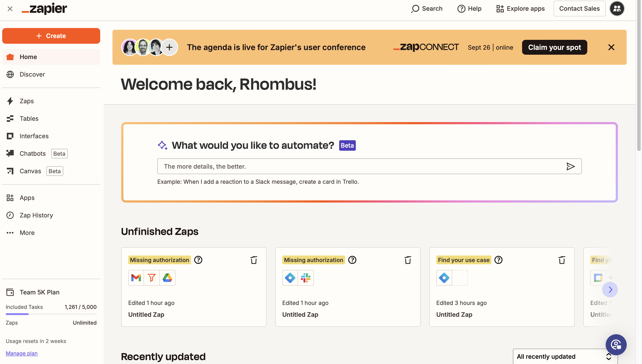Open Interfaces in the sidebar
This screenshot has width=642, height=364.
(x=51, y=136)
